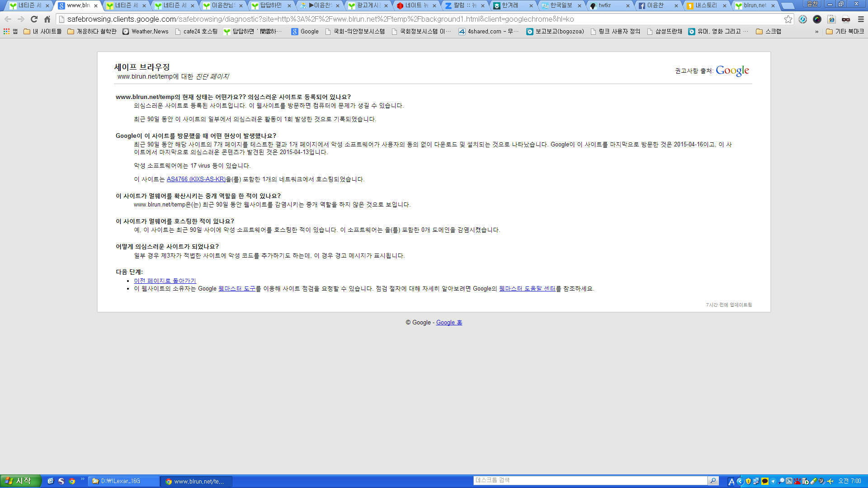Open the 삼성뜨란채 bookmark

pos(665,32)
